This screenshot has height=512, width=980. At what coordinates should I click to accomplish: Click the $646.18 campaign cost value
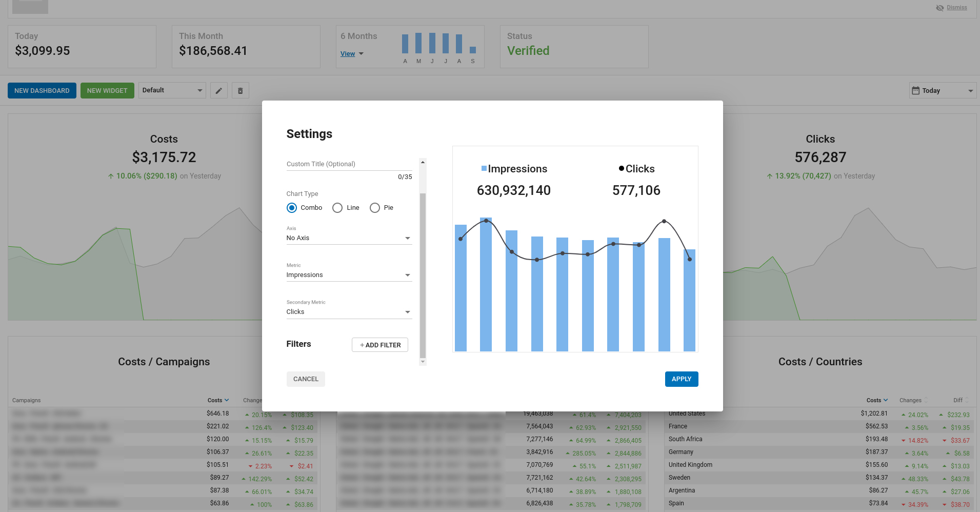coord(218,413)
